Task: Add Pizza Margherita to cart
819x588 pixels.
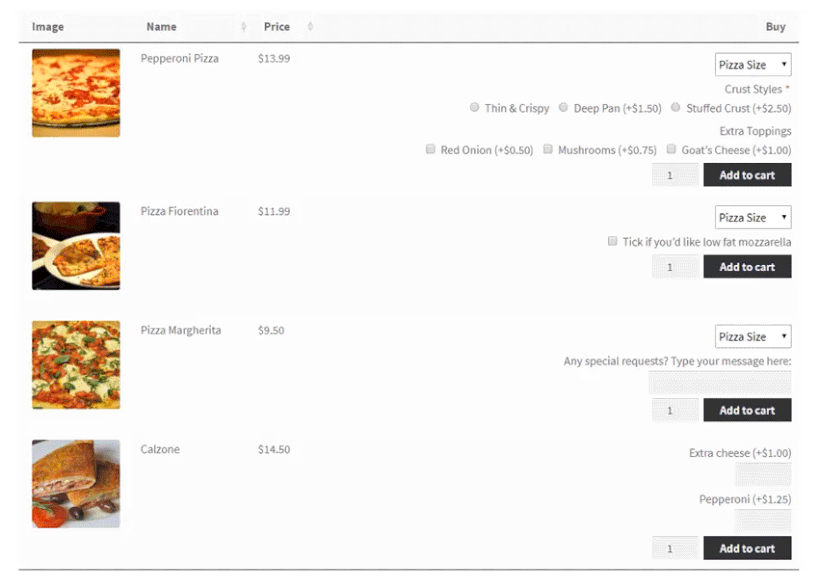Action: click(x=747, y=410)
